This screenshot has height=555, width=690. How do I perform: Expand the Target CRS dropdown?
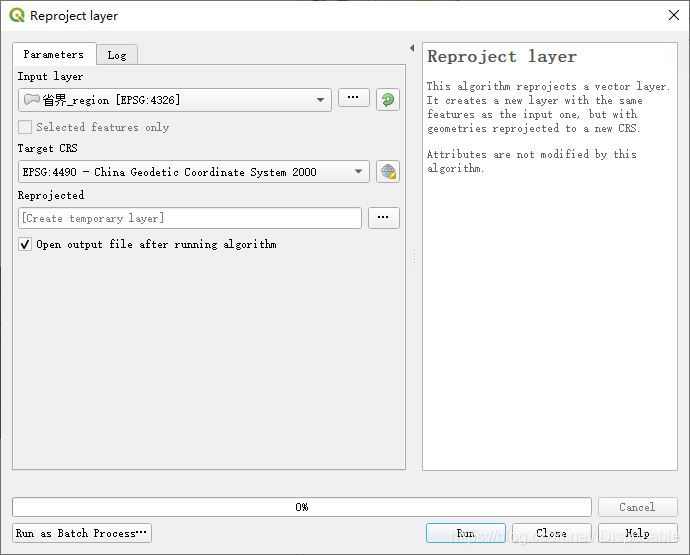[x=194, y=172]
